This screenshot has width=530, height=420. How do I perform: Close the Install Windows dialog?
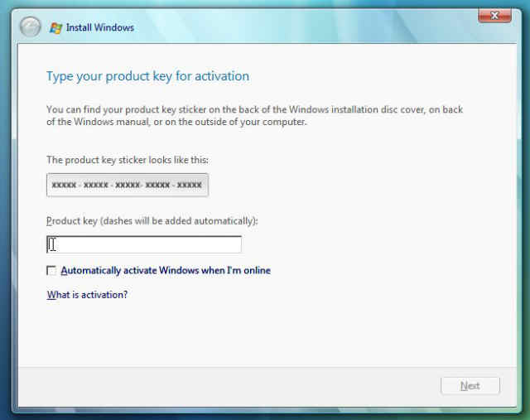pos(494,15)
